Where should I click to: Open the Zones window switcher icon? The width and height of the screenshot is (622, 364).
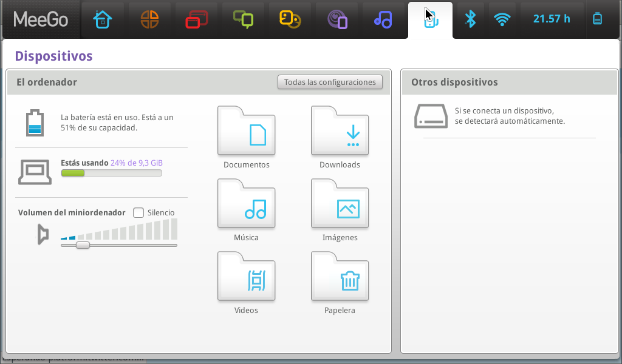(196, 19)
